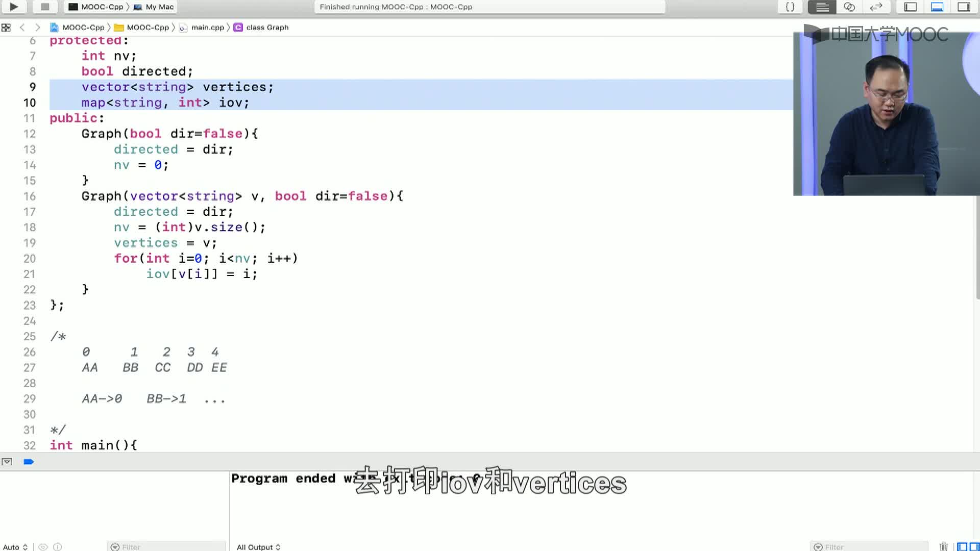Choose MOOC-Cpp scheme in toolbar
The width and height of the screenshot is (980, 551).
(96, 7)
